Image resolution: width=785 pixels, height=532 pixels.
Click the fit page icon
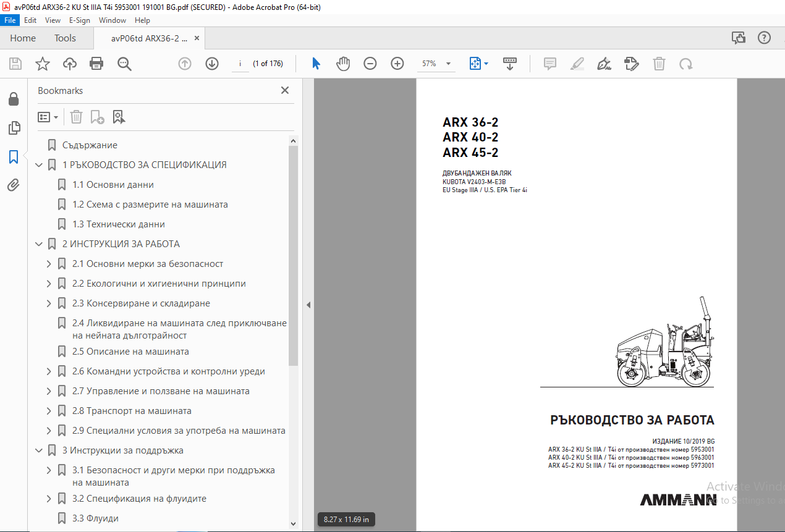tap(475, 64)
